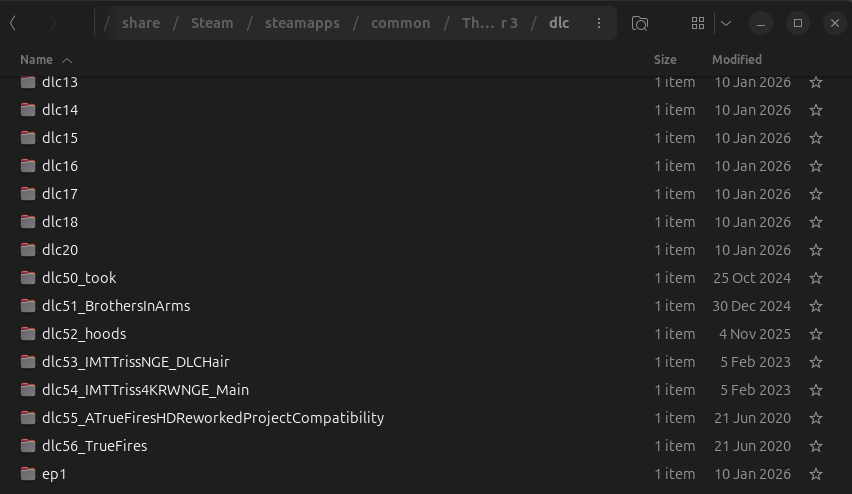
Task: Open the dlc folder kebab menu
Action: 598,23
